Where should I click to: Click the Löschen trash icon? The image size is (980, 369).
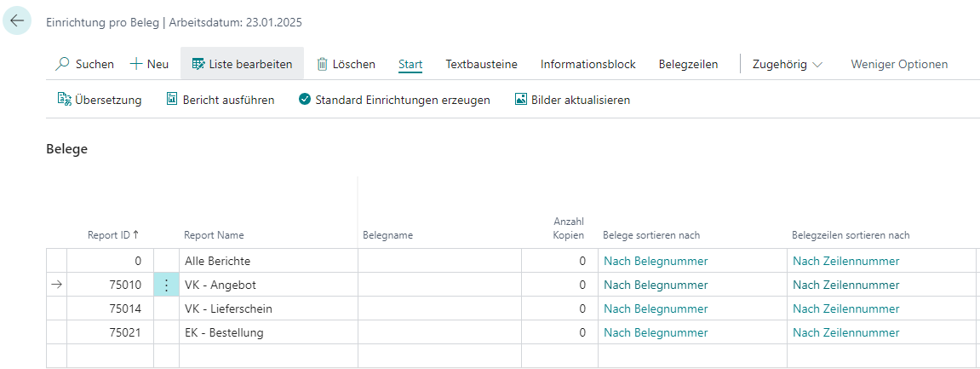coord(323,64)
